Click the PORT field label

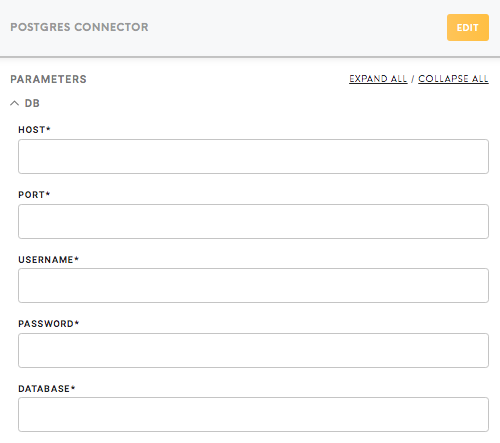click(x=31, y=195)
